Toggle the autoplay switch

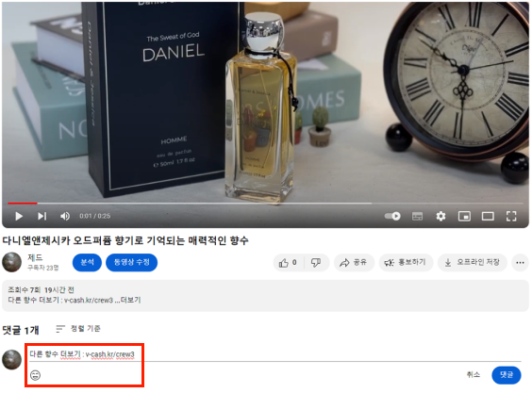[x=392, y=216]
